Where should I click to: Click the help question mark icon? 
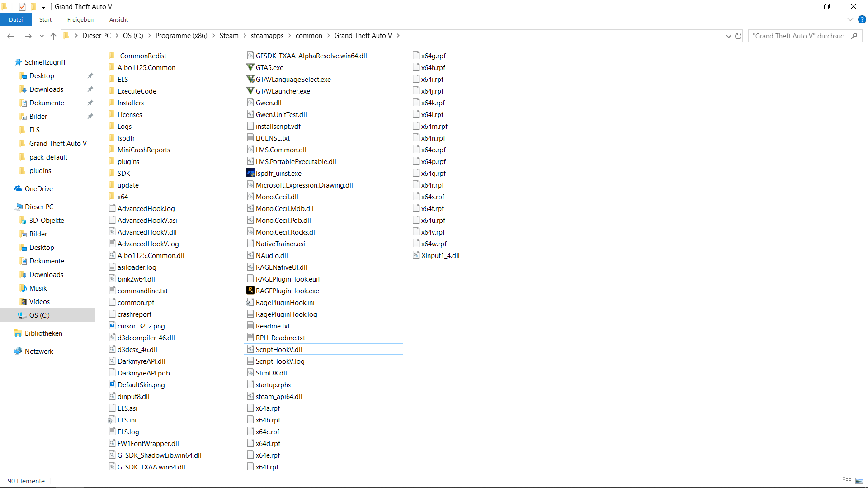862,19
